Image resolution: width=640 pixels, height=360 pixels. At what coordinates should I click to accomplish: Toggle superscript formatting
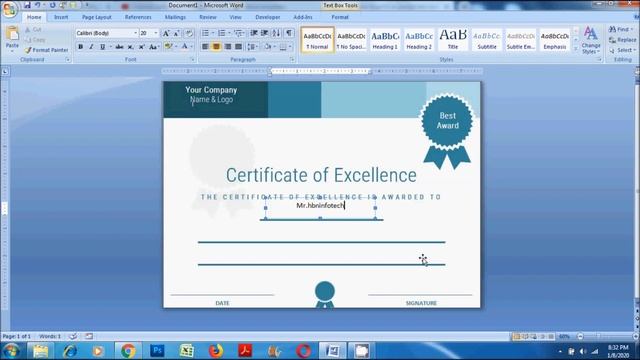[x=142, y=47]
